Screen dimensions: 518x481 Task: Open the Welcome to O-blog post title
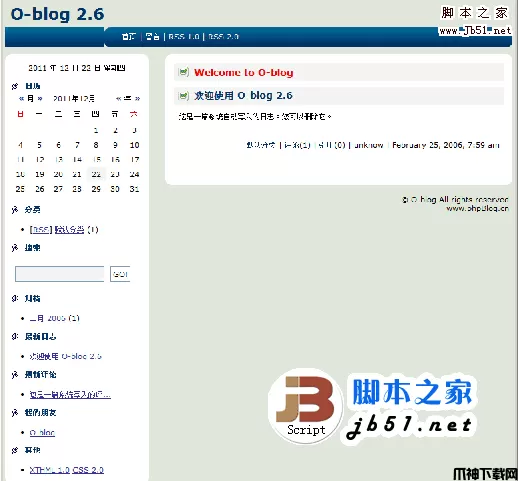tap(244, 72)
